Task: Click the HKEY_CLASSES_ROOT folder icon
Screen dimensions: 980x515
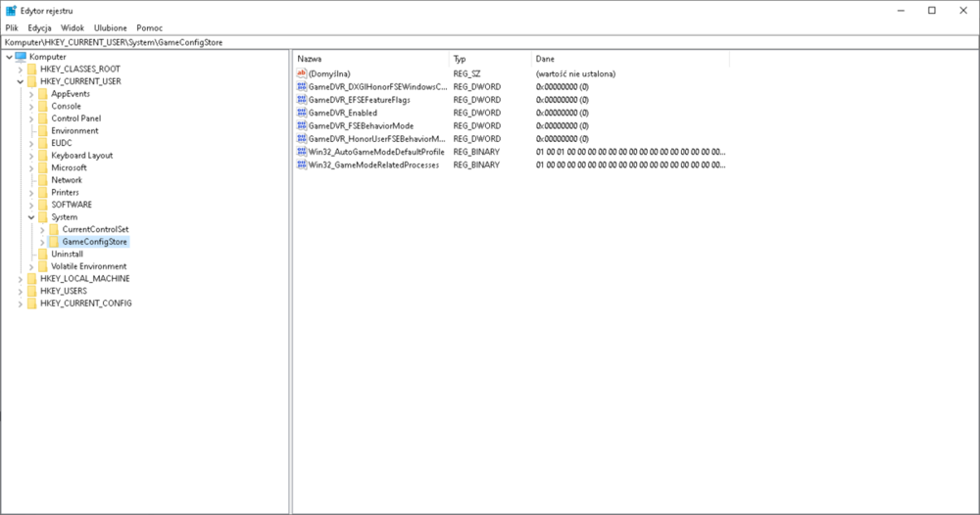Action: (x=32, y=70)
